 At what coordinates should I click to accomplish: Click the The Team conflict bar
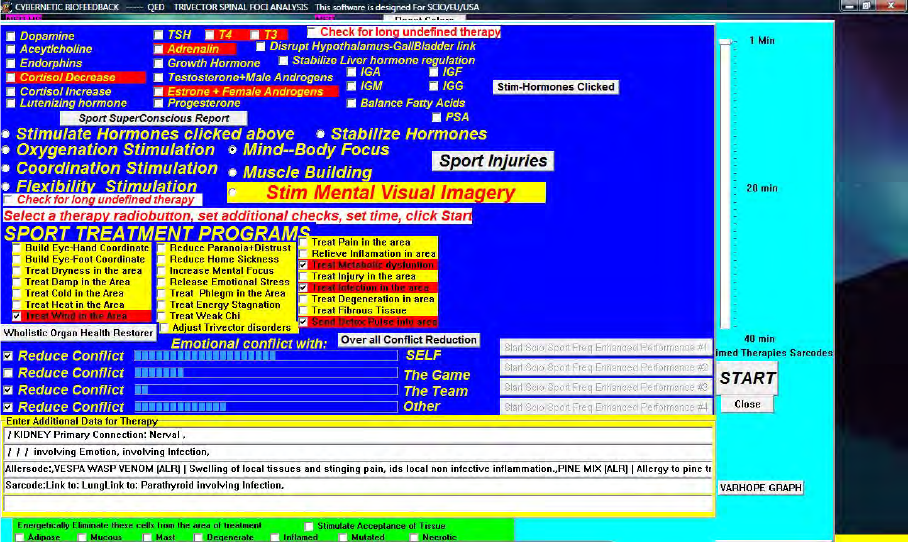(x=266, y=390)
